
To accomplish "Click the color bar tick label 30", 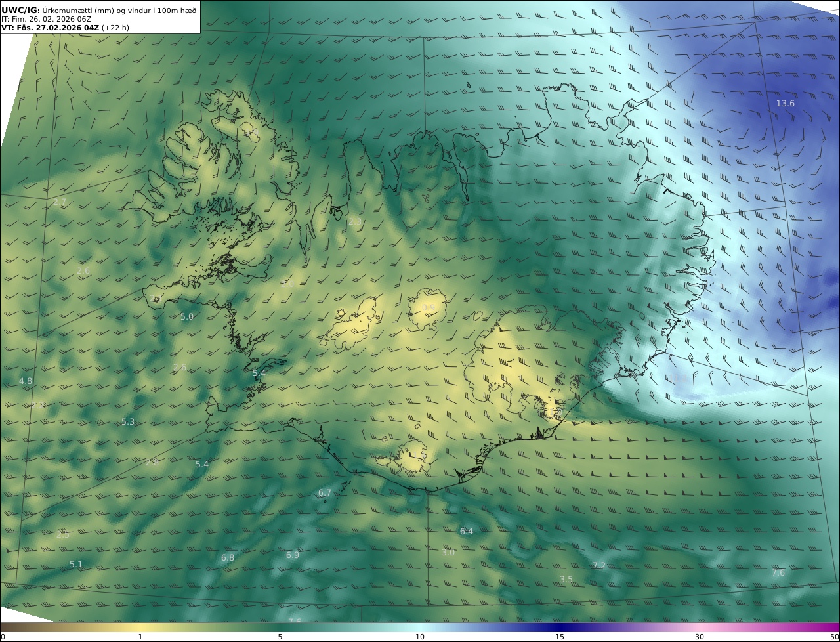I will click(700, 637).
